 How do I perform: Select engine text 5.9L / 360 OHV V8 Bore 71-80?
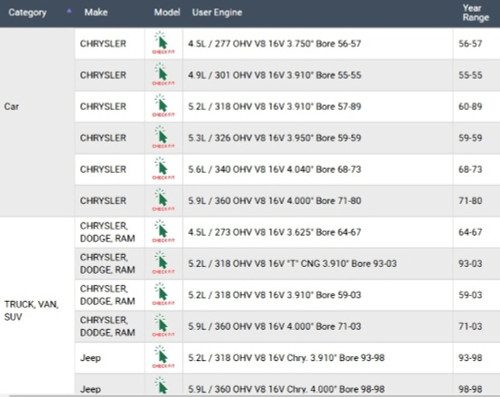(274, 201)
